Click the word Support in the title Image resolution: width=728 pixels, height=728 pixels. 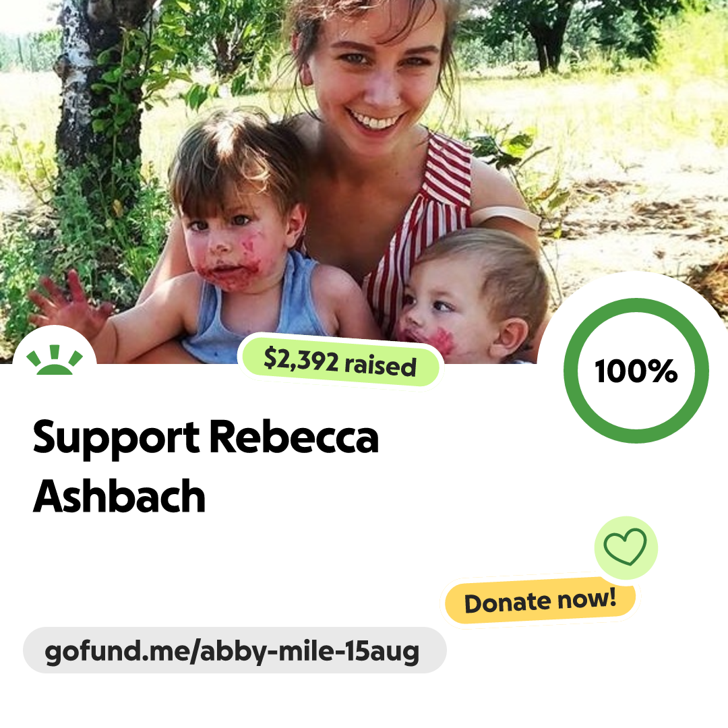[x=116, y=439]
